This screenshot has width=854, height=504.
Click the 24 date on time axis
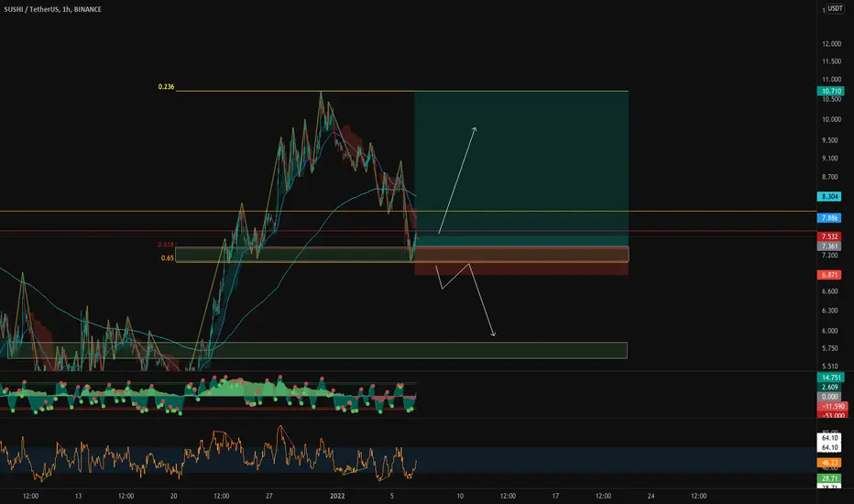[651, 496]
